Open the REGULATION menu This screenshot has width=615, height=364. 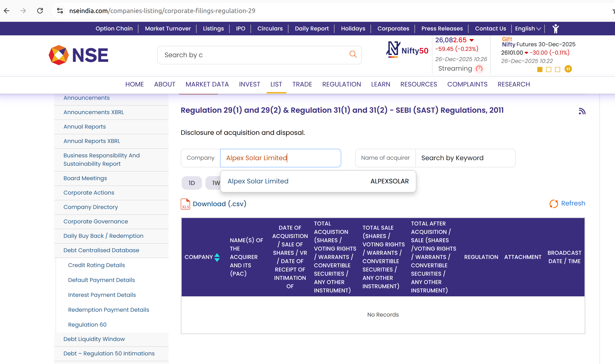(x=341, y=84)
